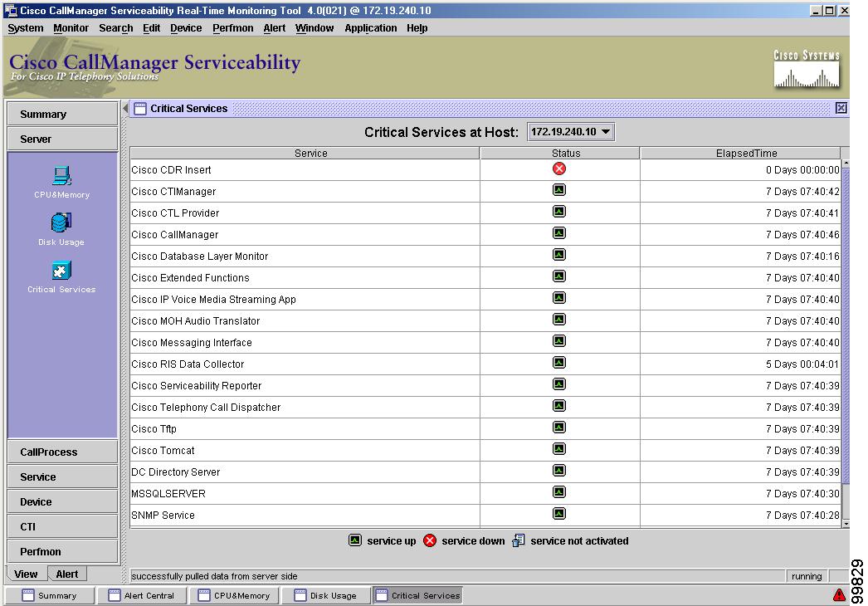
Task: Open the Monitor menu
Action: click(71, 27)
